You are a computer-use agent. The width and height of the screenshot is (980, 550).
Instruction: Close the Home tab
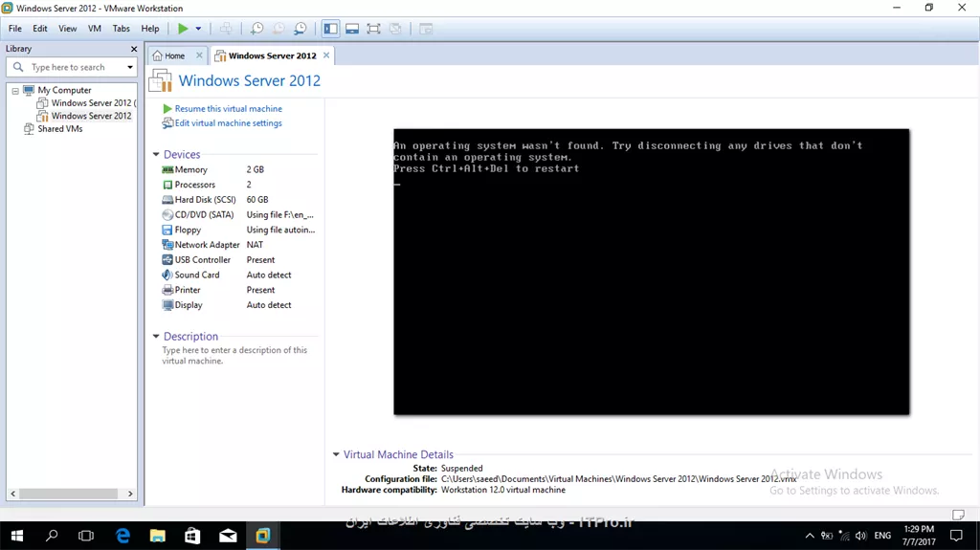(199, 55)
